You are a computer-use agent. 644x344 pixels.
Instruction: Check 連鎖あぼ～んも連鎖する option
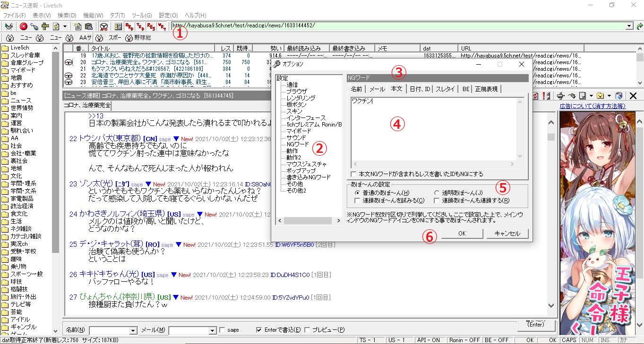point(437,201)
